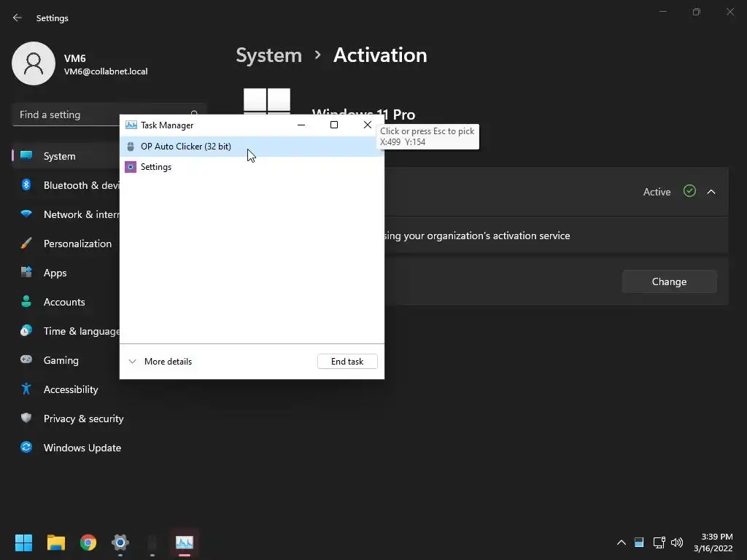The height and width of the screenshot is (560, 747).
Task: Go back using Settings back arrow
Action: click(x=18, y=17)
